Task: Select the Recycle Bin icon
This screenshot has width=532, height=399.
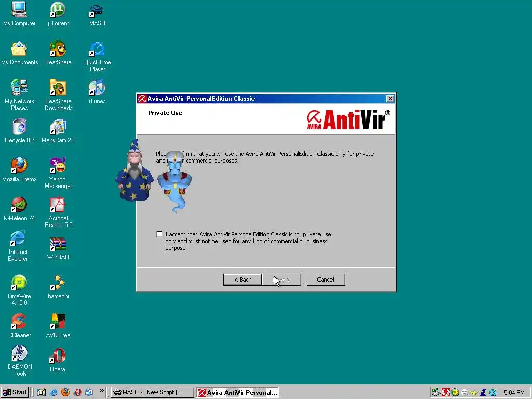Action: [x=19, y=130]
